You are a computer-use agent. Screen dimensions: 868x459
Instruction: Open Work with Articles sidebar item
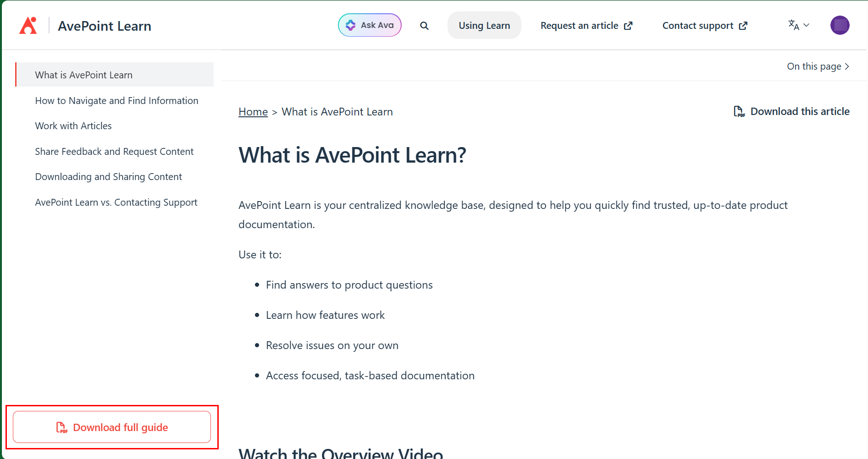(x=73, y=126)
